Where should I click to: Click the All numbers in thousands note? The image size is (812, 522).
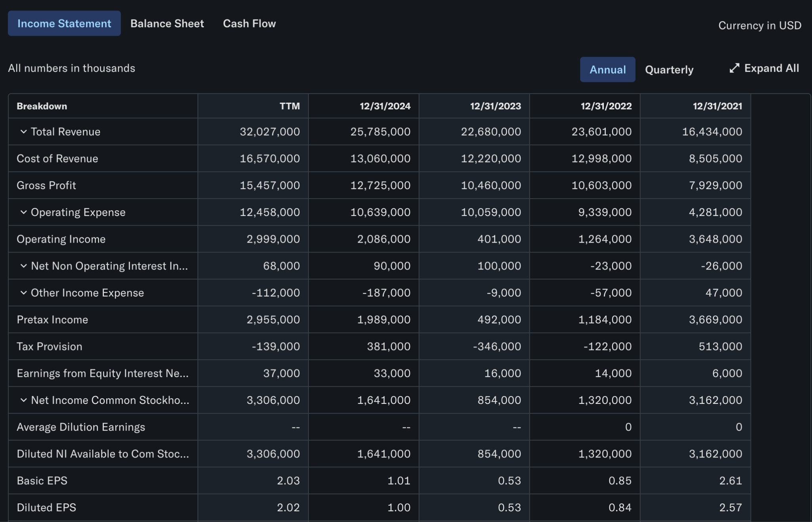(x=71, y=68)
